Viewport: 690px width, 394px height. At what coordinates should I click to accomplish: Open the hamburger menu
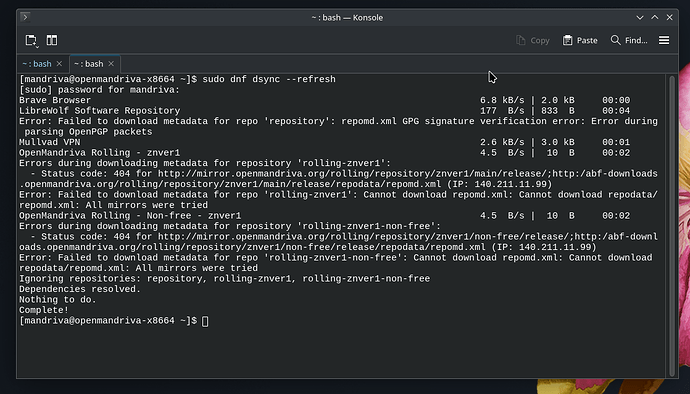(664, 41)
